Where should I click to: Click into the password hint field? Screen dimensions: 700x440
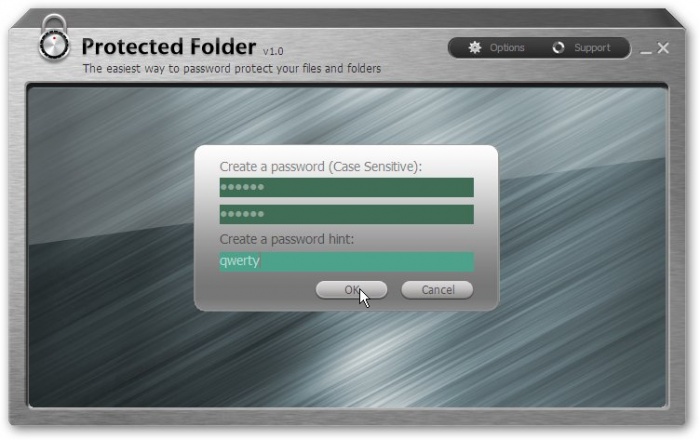[x=346, y=262]
